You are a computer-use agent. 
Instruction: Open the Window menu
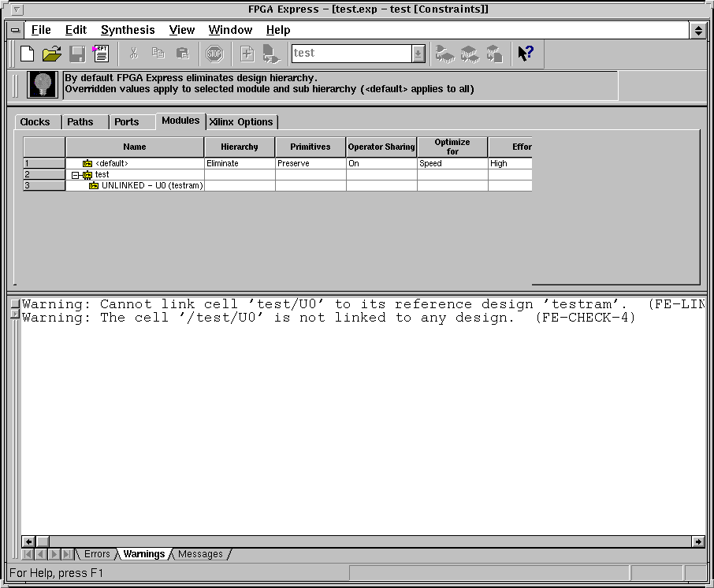tap(230, 30)
